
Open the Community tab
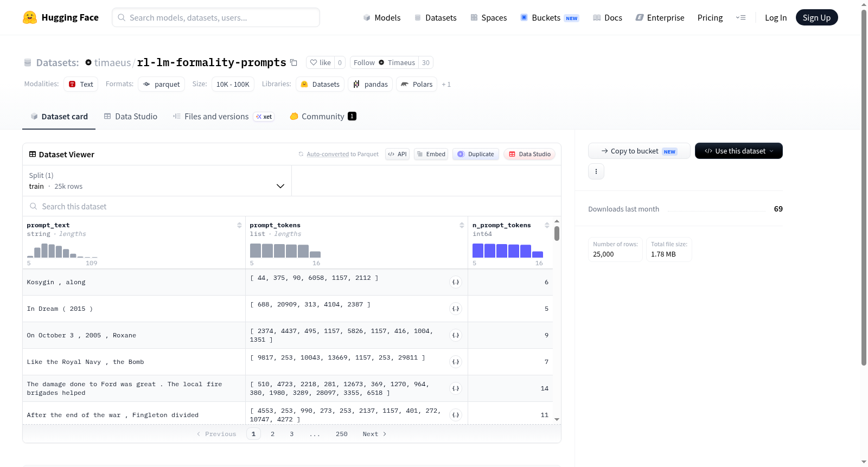323,116
